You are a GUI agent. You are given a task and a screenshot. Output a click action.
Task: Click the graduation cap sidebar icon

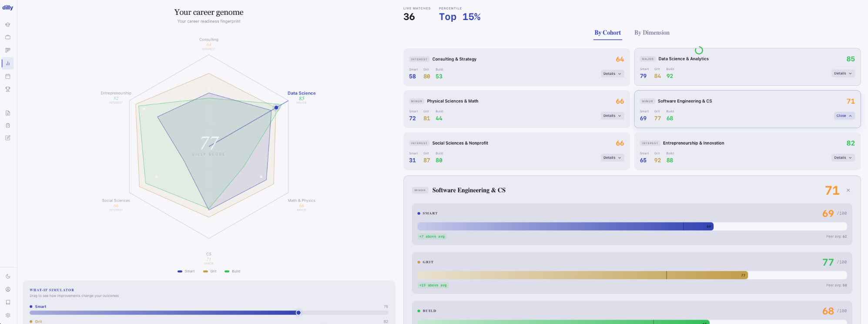pos(8,25)
